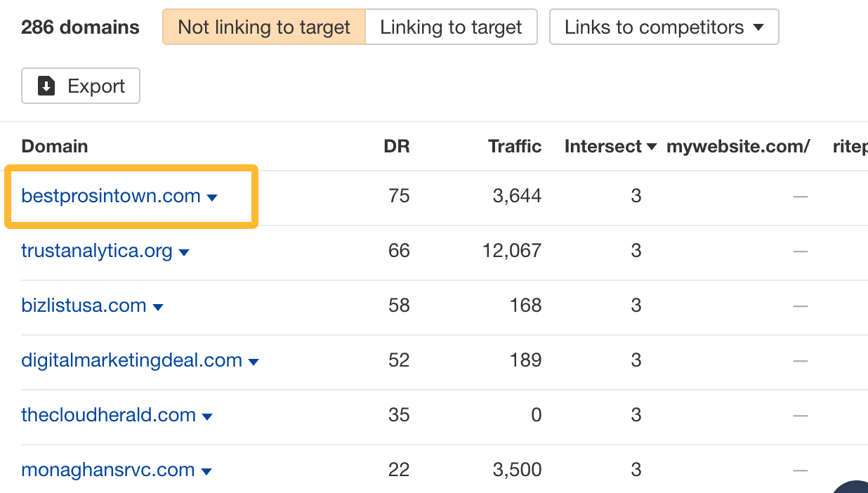
Task: Open the bestprosintown.com link
Action: [111, 196]
